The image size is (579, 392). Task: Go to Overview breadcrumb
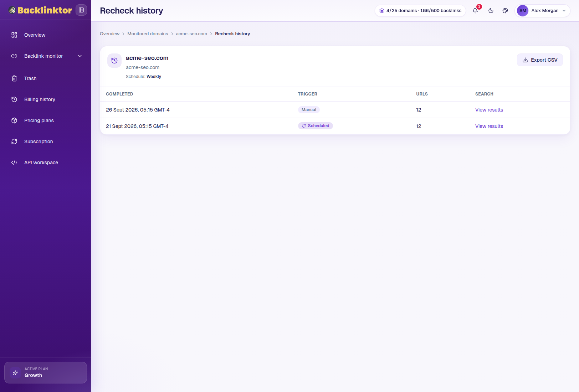pos(109,34)
